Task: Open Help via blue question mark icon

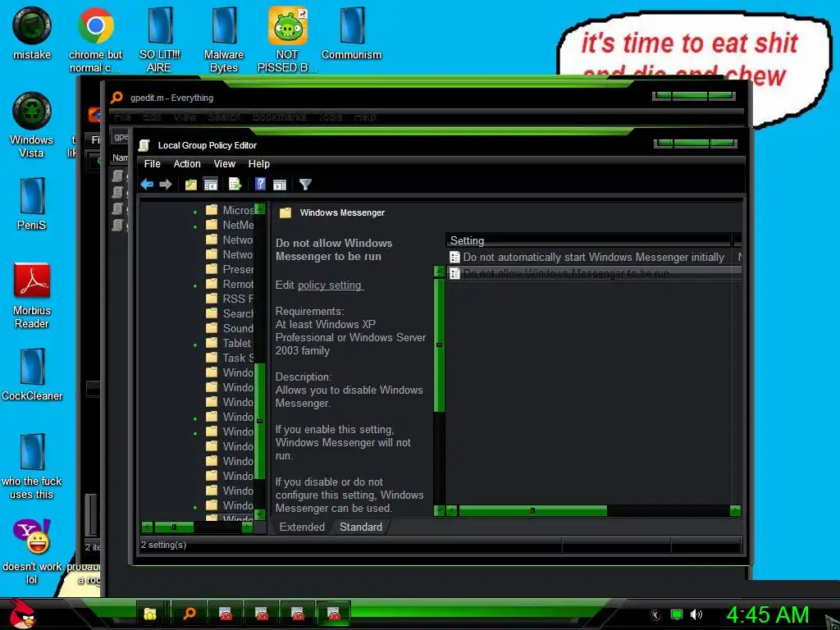Action: pos(260,185)
